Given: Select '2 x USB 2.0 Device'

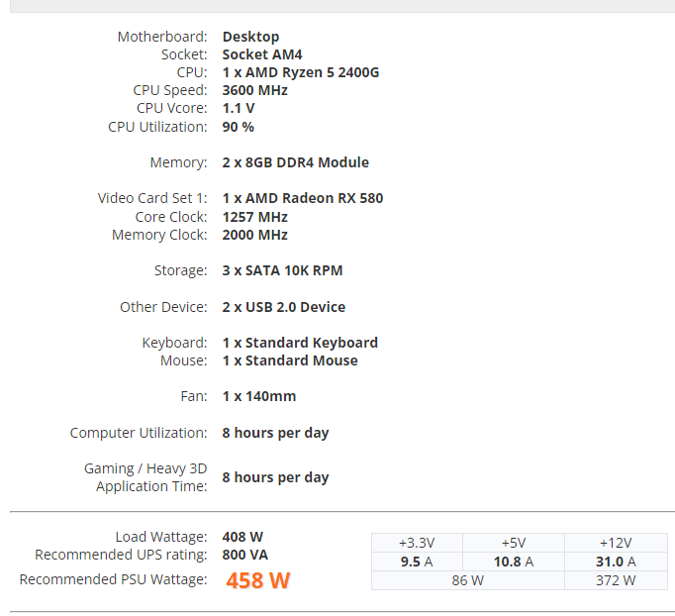Looking at the screenshot, I should point(284,307).
